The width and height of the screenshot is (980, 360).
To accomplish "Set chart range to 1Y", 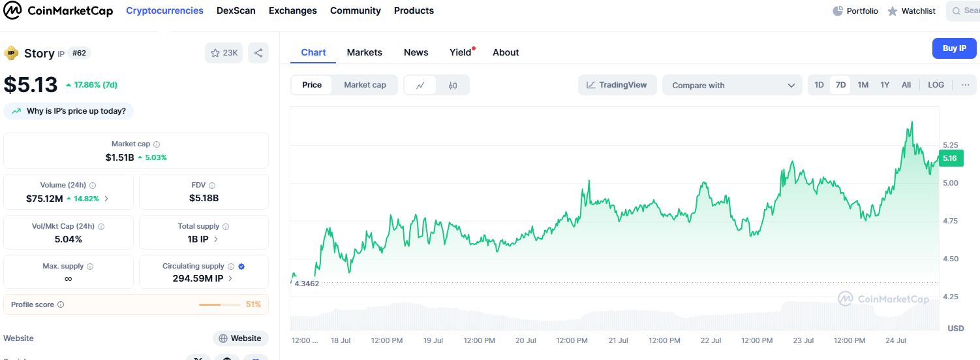I will coord(885,85).
